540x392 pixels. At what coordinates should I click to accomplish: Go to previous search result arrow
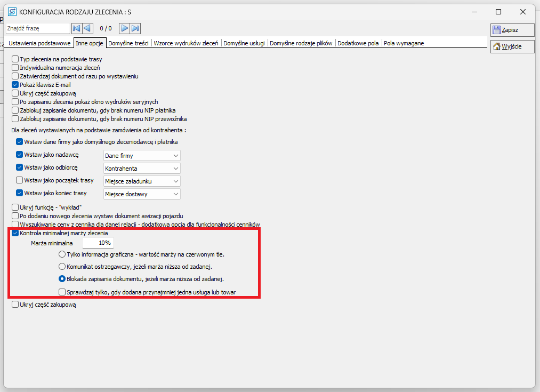[x=87, y=28]
